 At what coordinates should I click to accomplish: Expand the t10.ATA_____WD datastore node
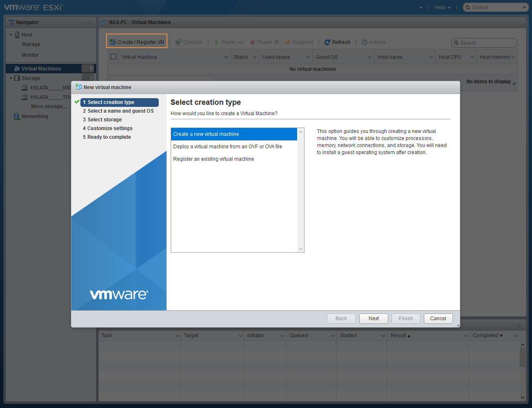[x=17, y=88]
